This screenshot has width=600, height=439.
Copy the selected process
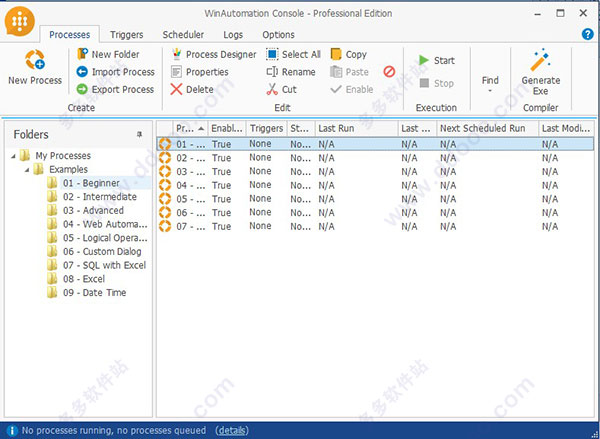tap(349, 55)
